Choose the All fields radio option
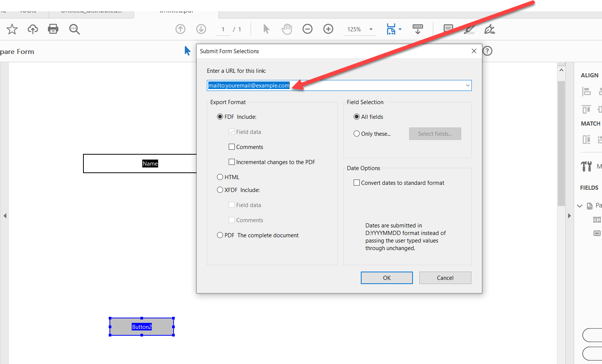Screen dimensions: 602x364 357,117
